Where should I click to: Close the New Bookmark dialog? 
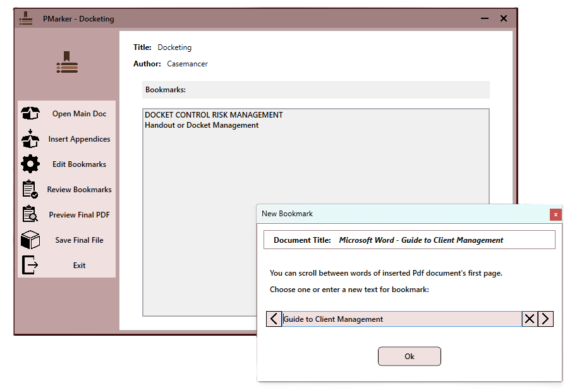coord(556,214)
